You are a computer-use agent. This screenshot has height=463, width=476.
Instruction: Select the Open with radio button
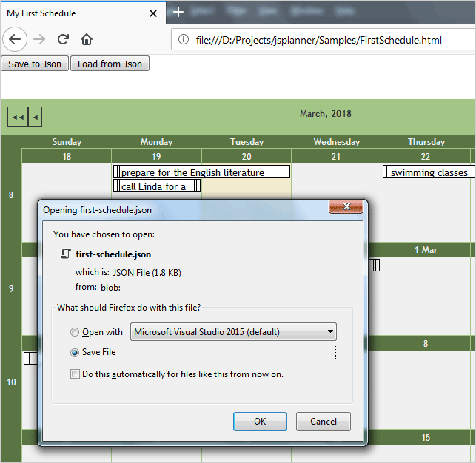pos(74,332)
